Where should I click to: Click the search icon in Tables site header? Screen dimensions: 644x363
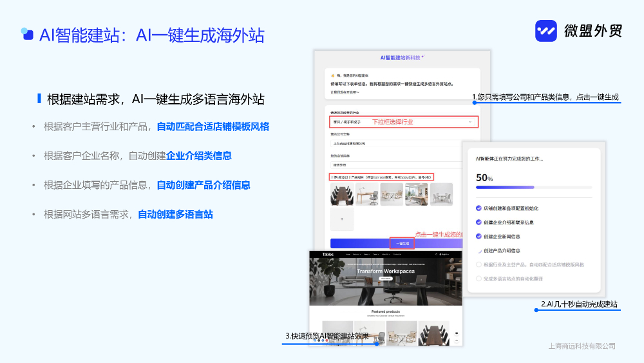click(436, 255)
